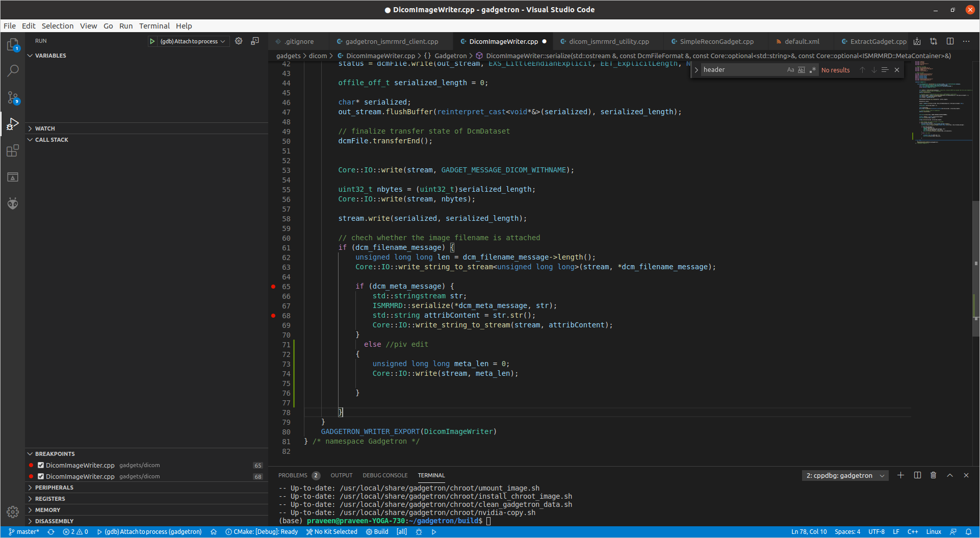Switch to the Explorer view
980x538 pixels.
pyautogui.click(x=13, y=44)
